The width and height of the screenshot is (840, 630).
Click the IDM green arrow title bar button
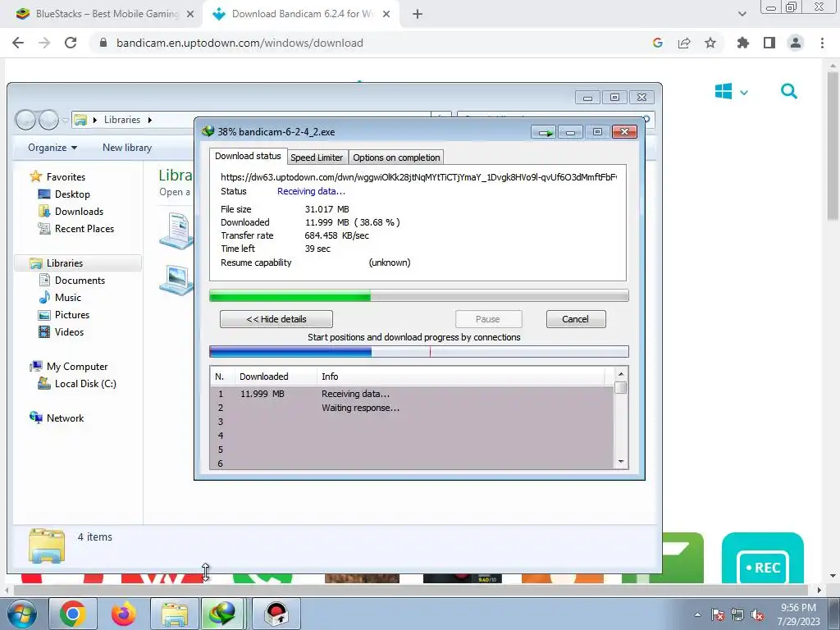544,132
